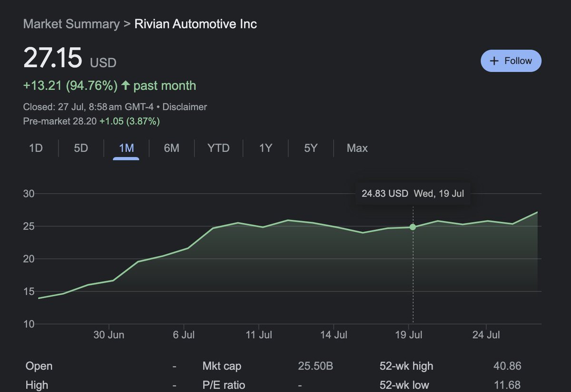Click the 19 Jul chart data point
The width and height of the screenshot is (571, 392).
click(x=413, y=227)
